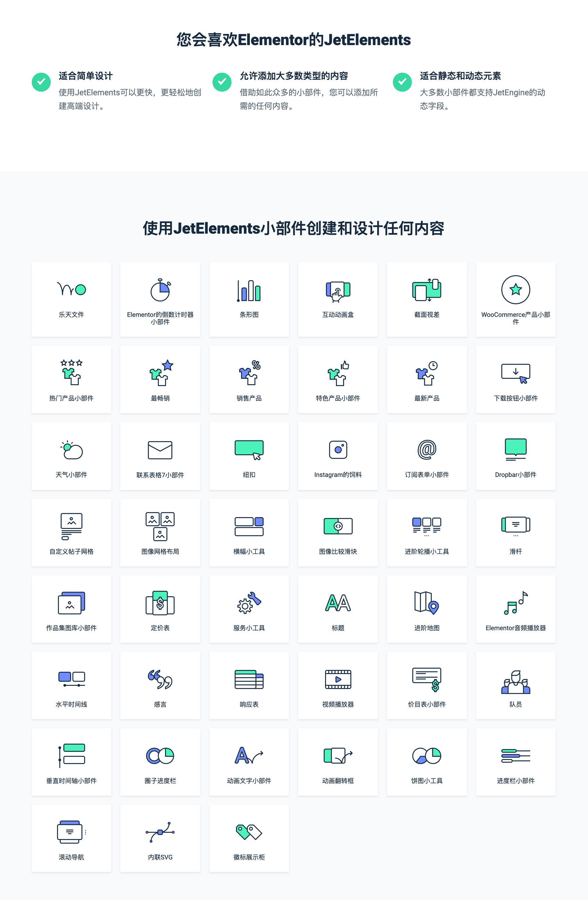Click the 互动动画盒 hand-touch icon

point(338,292)
